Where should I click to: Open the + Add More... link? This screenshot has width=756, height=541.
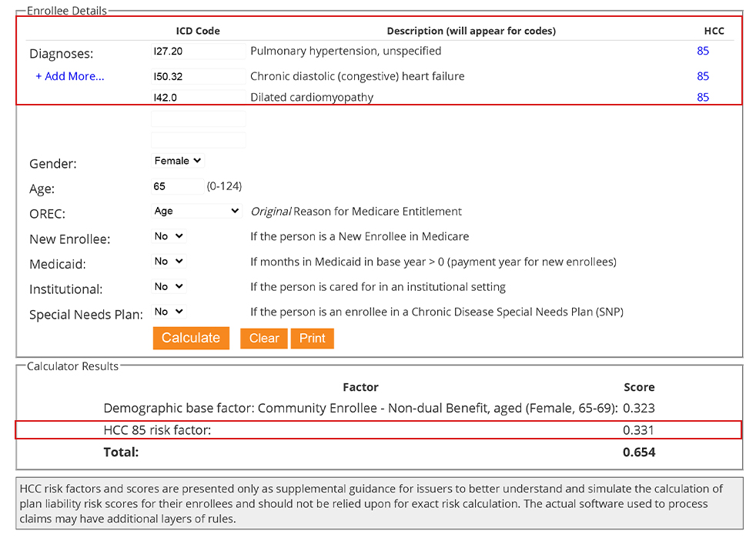tap(70, 76)
